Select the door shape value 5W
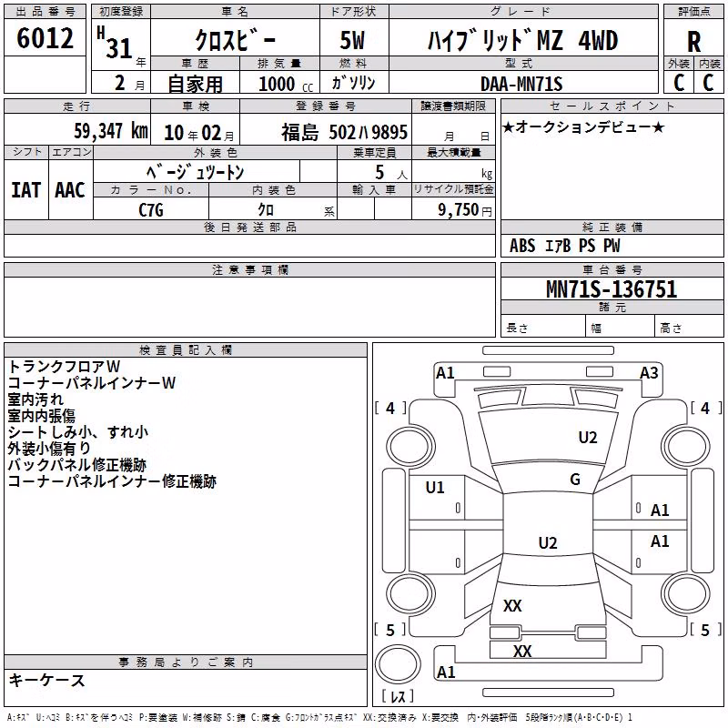This screenshot has height=728, width=728. tap(352, 40)
